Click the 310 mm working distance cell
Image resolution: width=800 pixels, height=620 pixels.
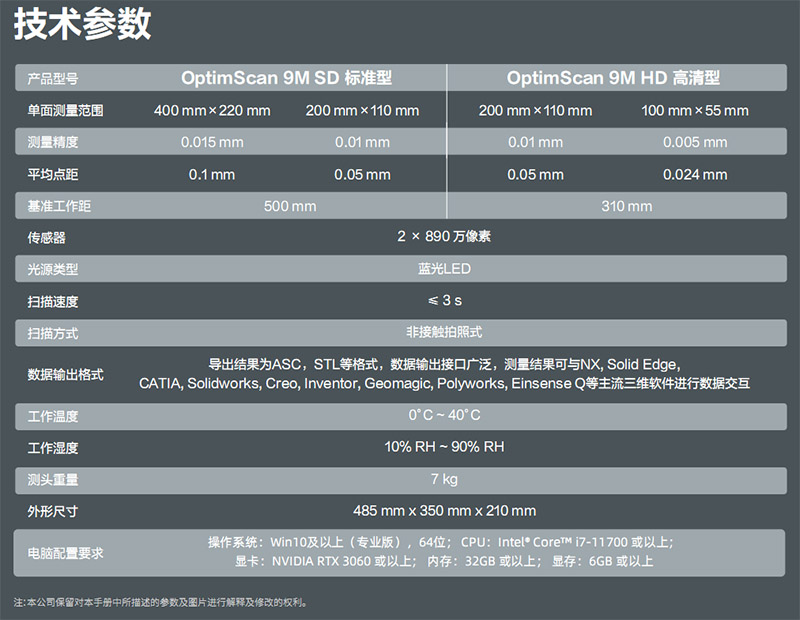(x=624, y=206)
